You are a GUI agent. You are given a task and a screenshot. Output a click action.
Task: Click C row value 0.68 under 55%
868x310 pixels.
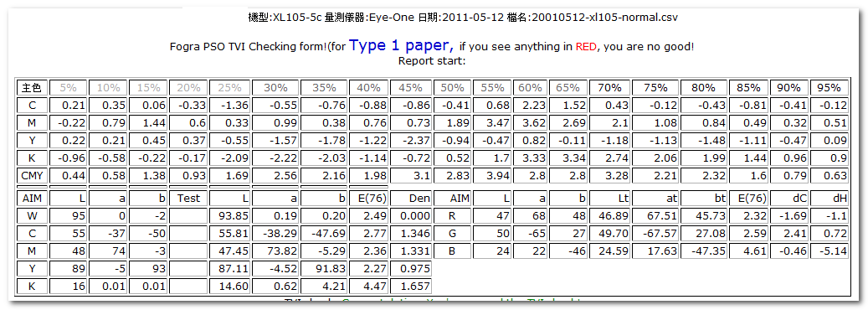click(491, 106)
